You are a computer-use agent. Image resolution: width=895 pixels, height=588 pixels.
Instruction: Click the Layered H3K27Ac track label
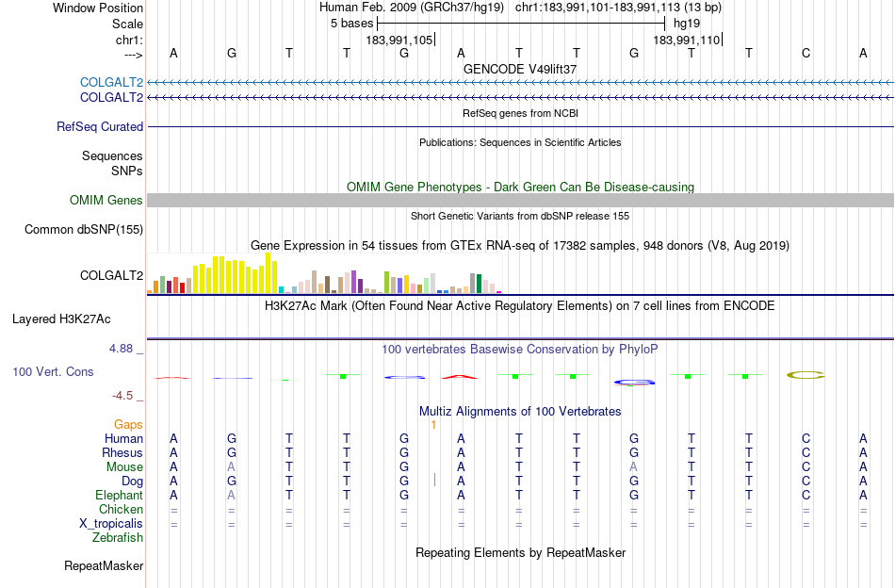61,319
